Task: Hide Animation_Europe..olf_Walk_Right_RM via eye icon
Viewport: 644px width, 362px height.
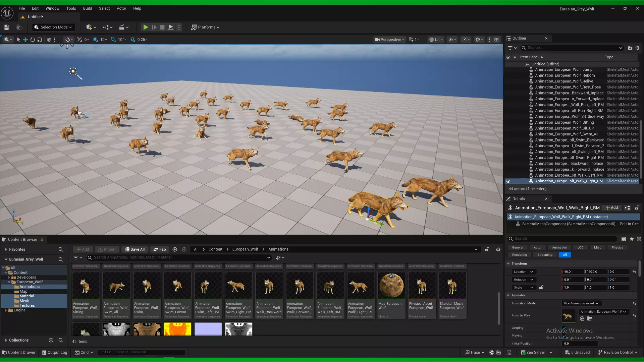Action: point(508,181)
